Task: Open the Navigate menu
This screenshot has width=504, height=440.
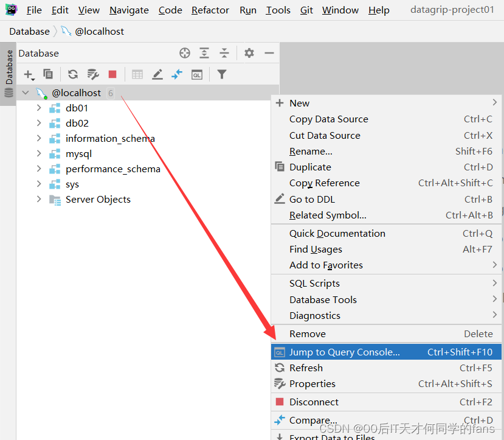Action: (129, 10)
